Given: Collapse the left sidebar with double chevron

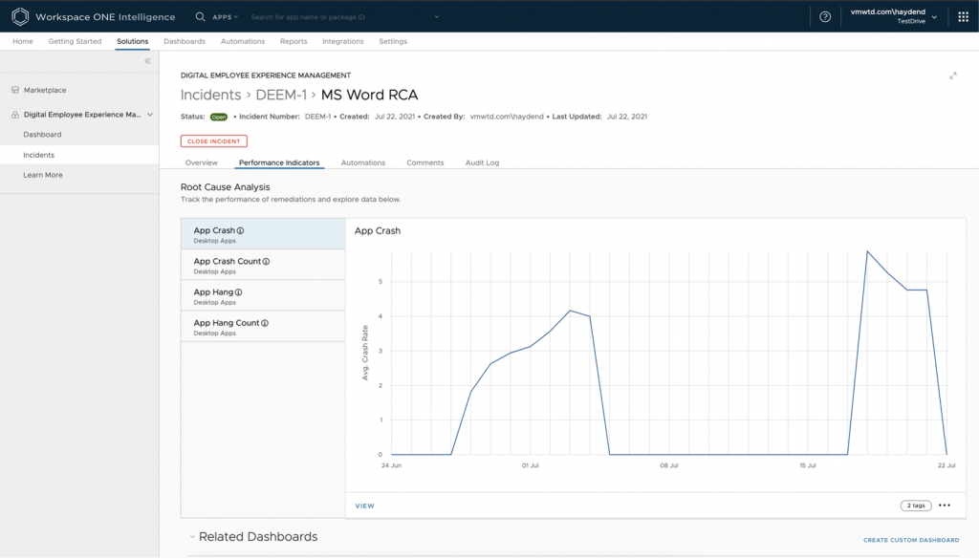Looking at the screenshot, I should 148,61.
